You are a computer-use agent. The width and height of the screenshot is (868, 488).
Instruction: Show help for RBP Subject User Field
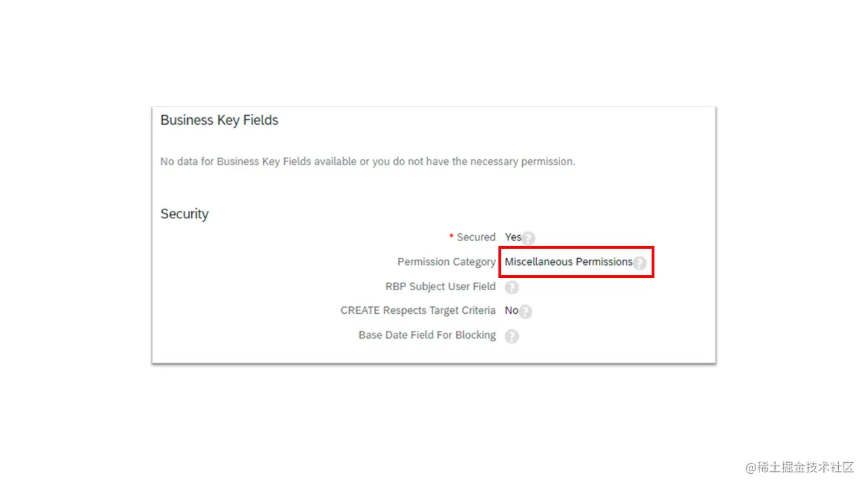click(511, 287)
